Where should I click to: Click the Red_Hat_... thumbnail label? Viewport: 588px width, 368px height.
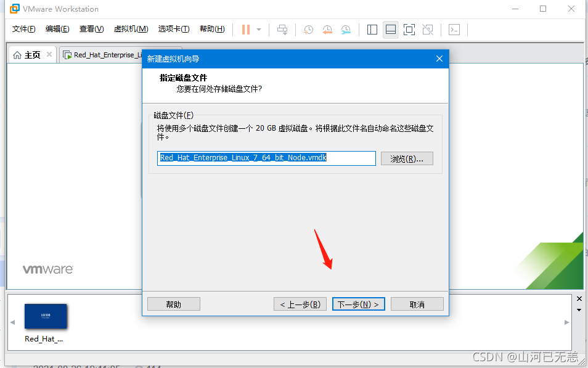44,339
